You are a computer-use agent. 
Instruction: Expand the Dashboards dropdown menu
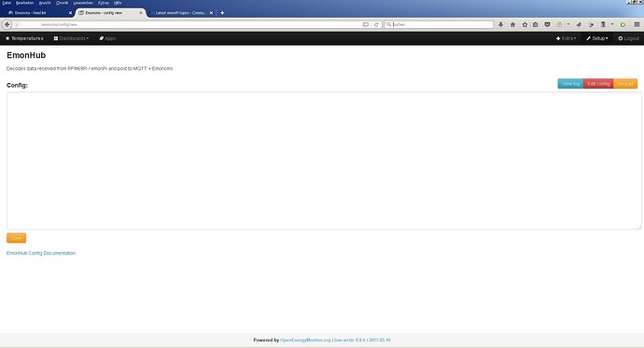pyautogui.click(x=71, y=38)
